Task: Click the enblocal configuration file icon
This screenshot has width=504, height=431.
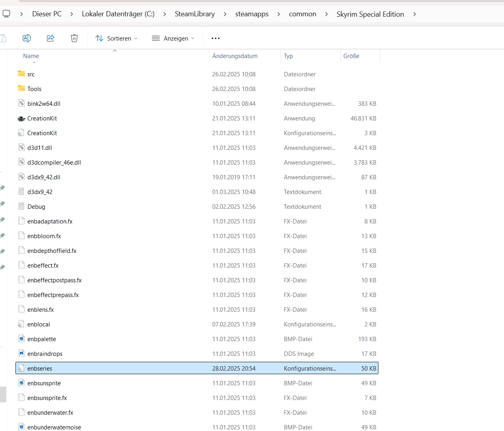Action: [21, 324]
